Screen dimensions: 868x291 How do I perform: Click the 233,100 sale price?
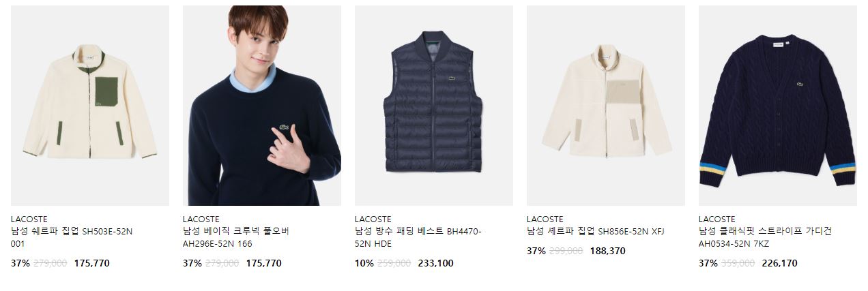point(435,263)
